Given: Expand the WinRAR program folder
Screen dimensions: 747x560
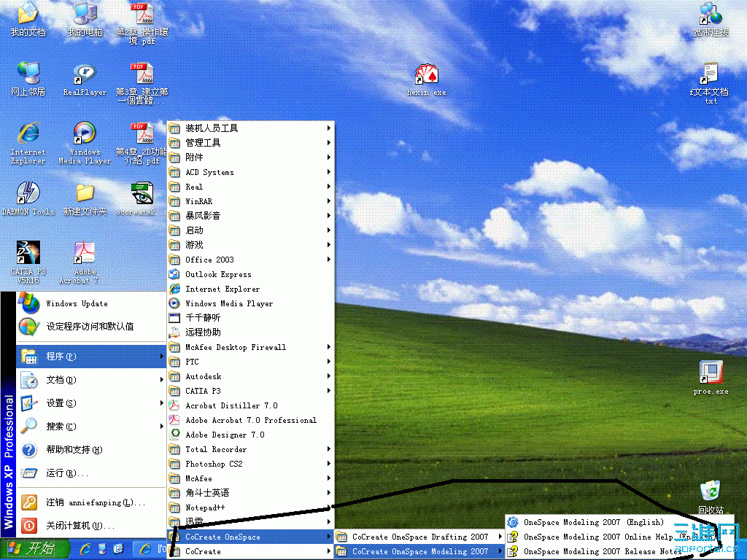Looking at the screenshot, I should pyautogui.click(x=251, y=201).
